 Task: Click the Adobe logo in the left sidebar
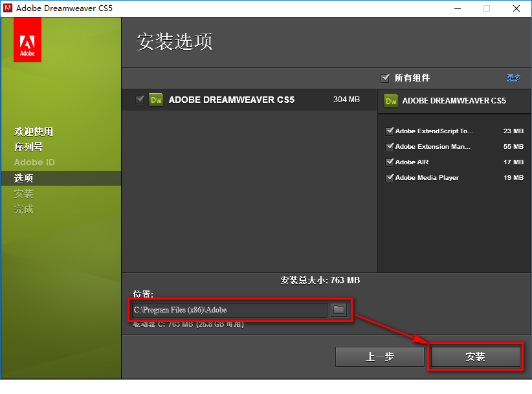[x=27, y=39]
